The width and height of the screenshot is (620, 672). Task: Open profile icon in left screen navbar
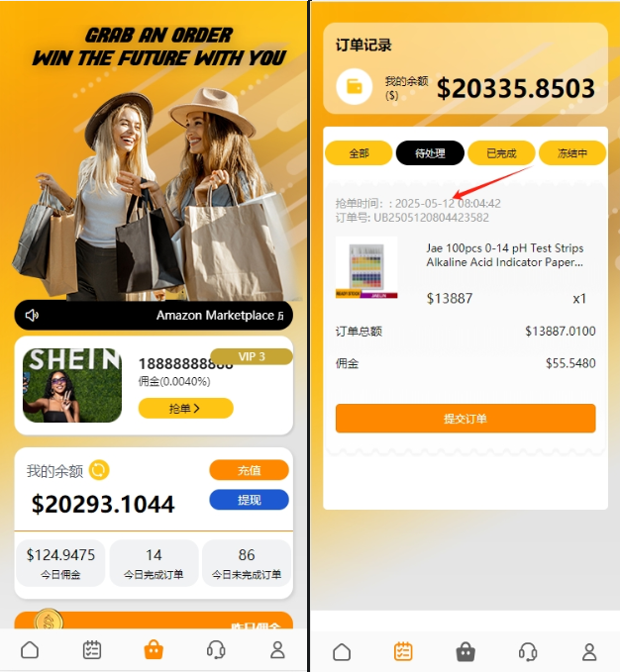277,649
